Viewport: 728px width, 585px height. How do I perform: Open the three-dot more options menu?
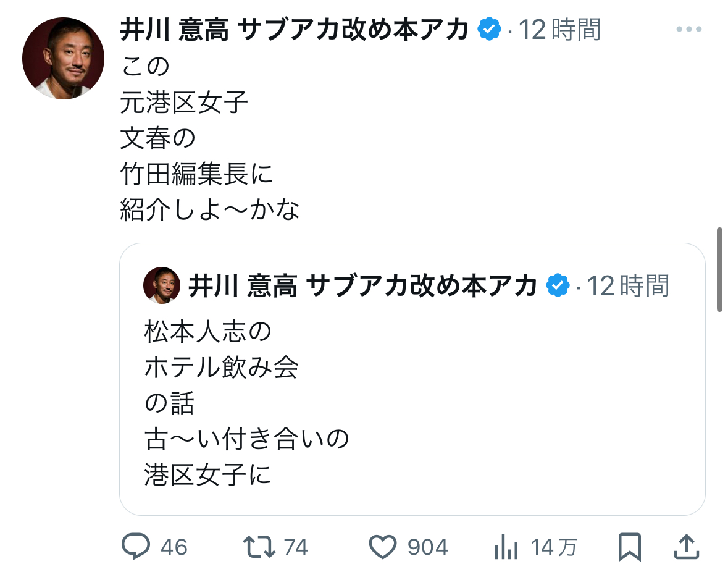[x=689, y=30]
